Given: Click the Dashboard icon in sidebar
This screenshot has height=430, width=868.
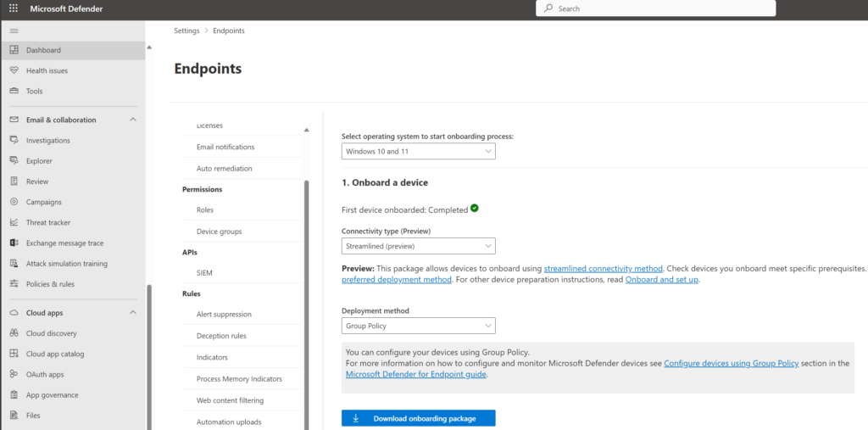Looking at the screenshot, I should 14,50.
